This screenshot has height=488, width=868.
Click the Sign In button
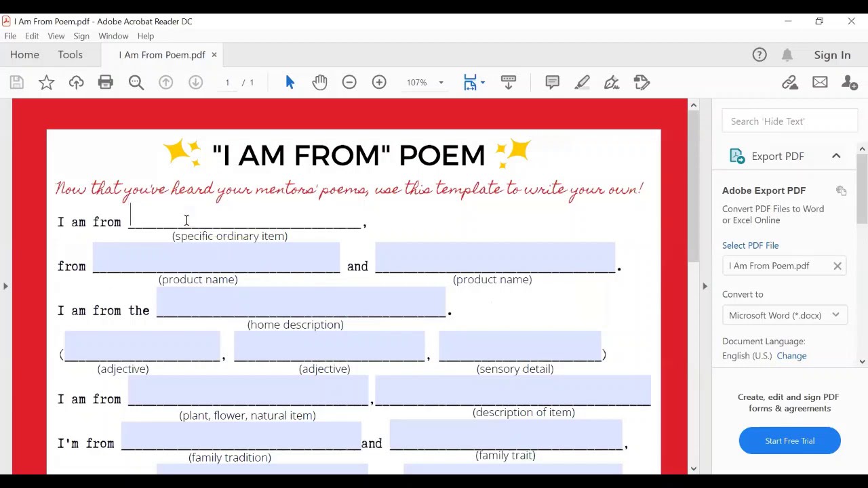tap(832, 55)
